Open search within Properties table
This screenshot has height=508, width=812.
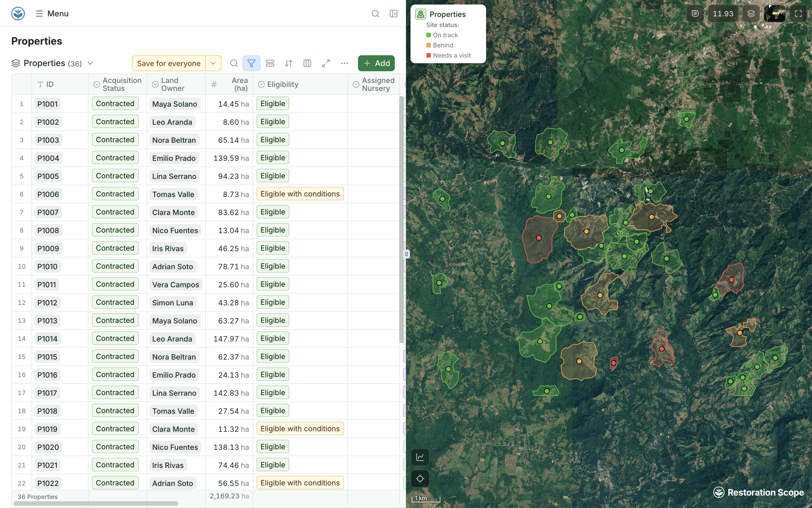[x=234, y=63]
